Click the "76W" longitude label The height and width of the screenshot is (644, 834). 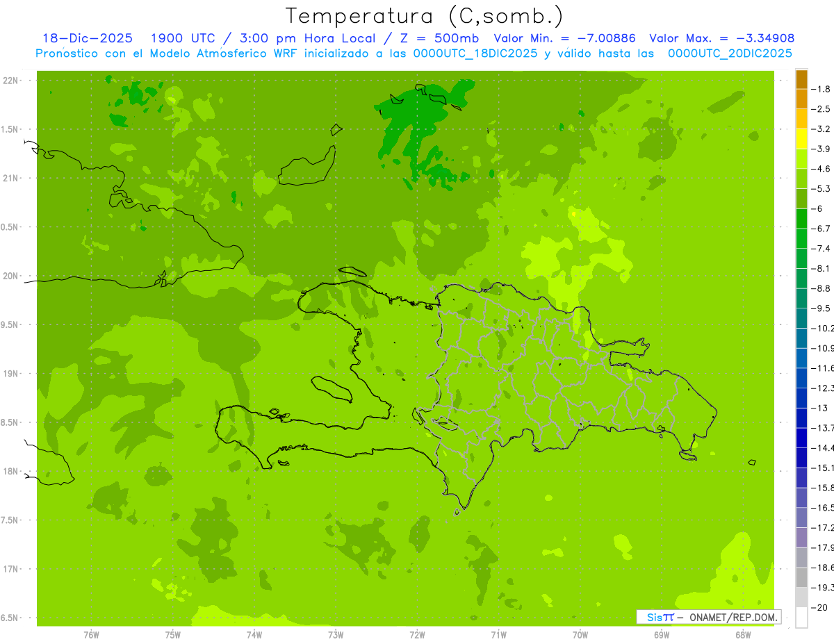[91, 634]
